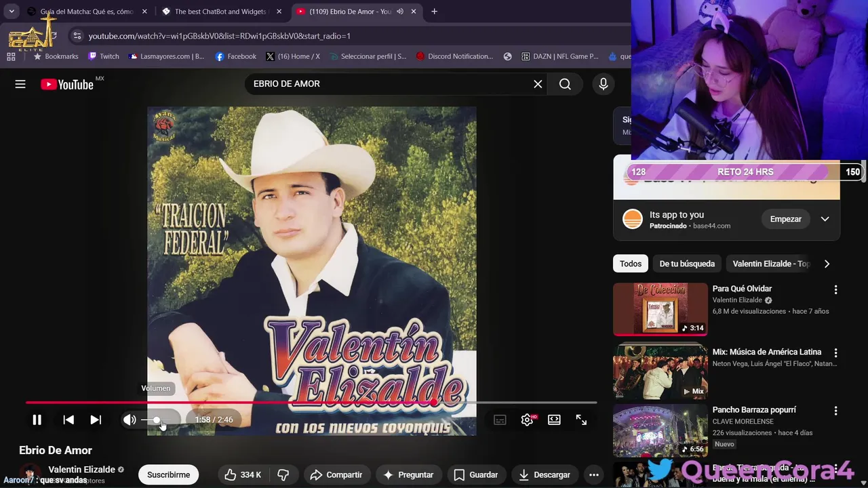Click the browser address bar URL
Screen dimensions: 868x488
pos(219,36)
